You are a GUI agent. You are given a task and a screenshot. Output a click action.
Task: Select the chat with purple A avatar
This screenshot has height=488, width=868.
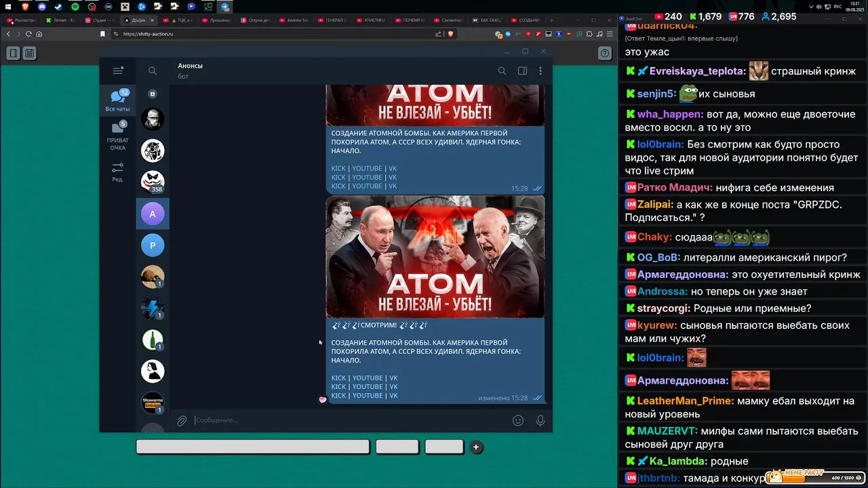153,213
